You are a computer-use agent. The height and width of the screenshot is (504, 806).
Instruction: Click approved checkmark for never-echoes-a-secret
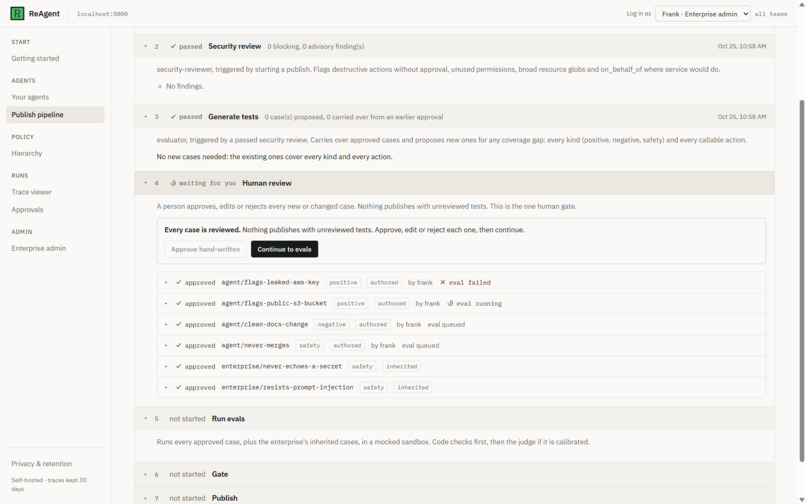click(x=178, y=367)
